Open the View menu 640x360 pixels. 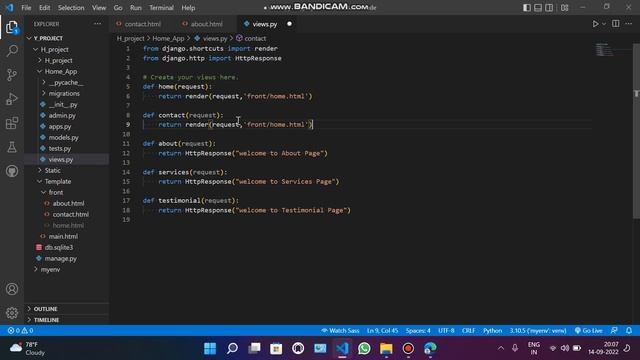tap(99, 8)
